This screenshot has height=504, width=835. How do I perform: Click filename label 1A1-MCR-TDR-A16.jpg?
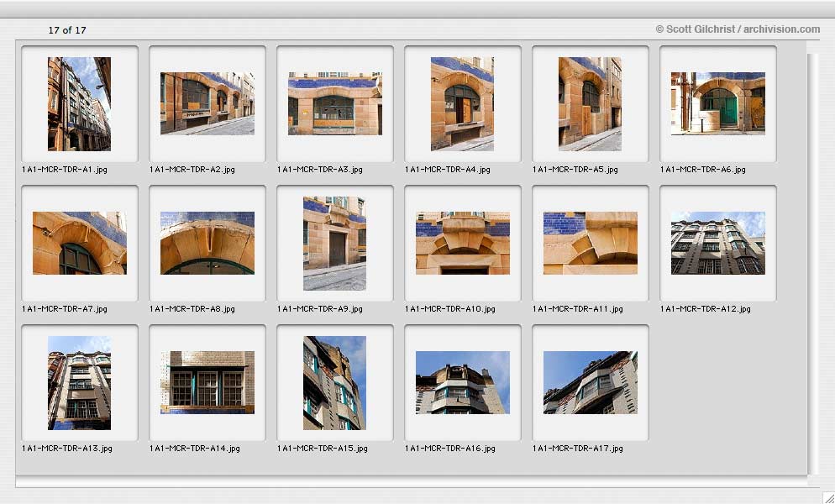450,449
